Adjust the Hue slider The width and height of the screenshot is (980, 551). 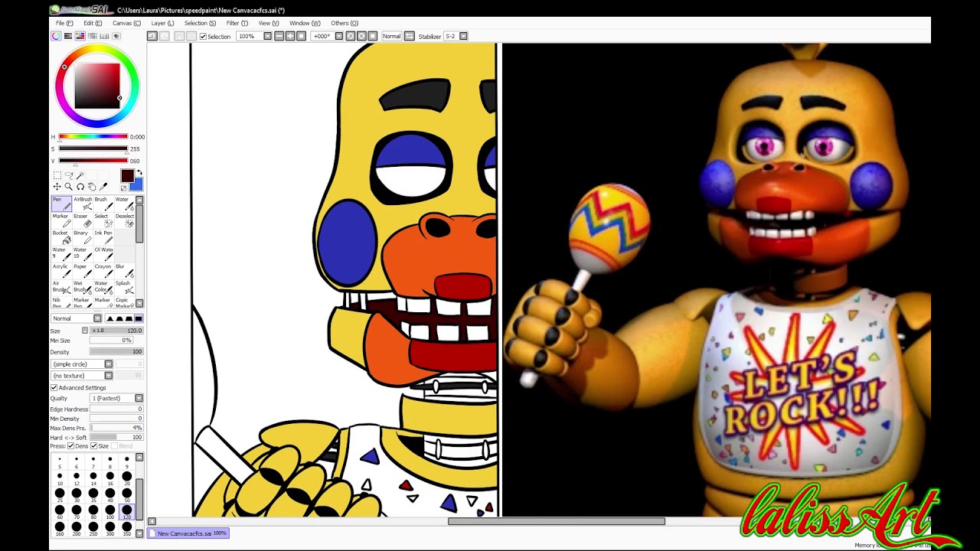93,137
